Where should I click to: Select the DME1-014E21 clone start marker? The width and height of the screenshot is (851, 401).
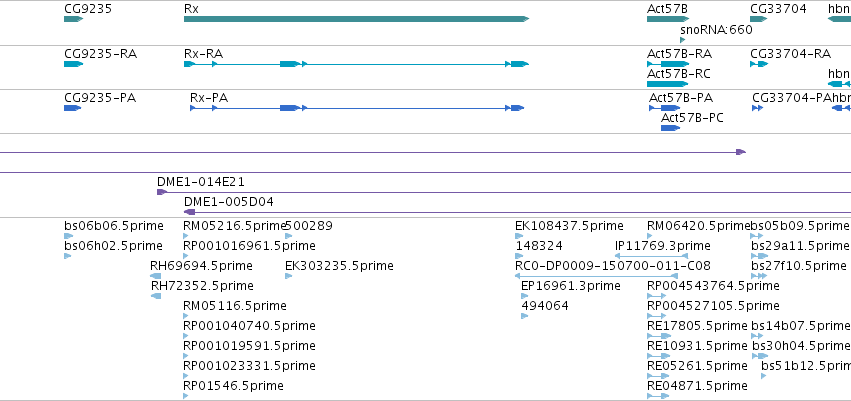click(162, 192)
